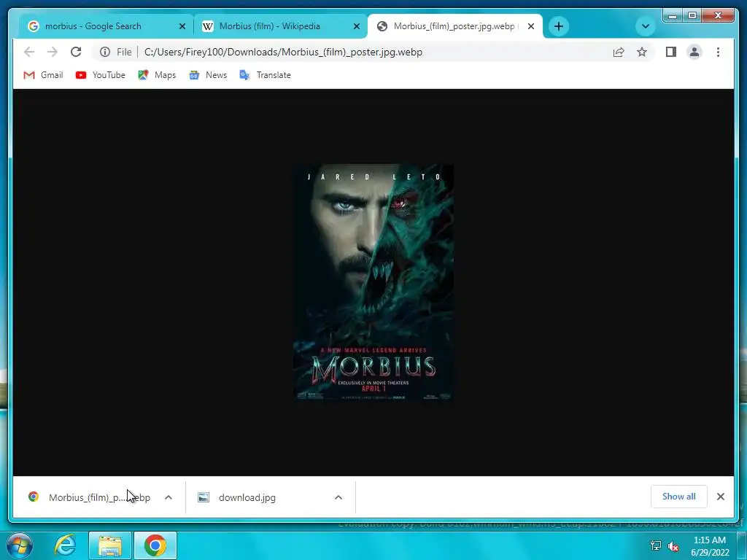View site information icon next to File
Image resolution: width=747 pixels, height=560 pixels.
[x=105, y=52]
